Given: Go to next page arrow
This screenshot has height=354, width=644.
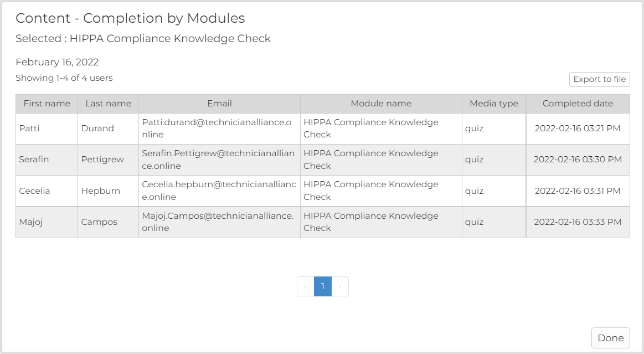Looking at the screenshot, I should coord(340,286).
